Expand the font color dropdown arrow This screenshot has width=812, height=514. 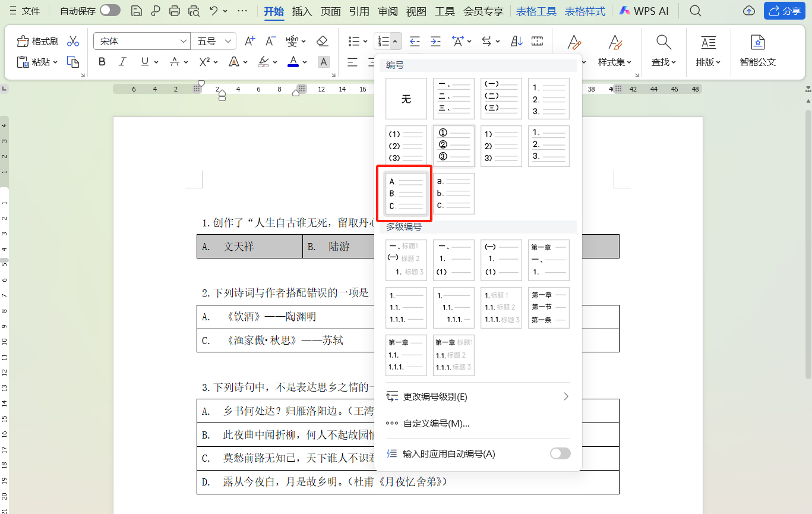(x=305, y=61)
